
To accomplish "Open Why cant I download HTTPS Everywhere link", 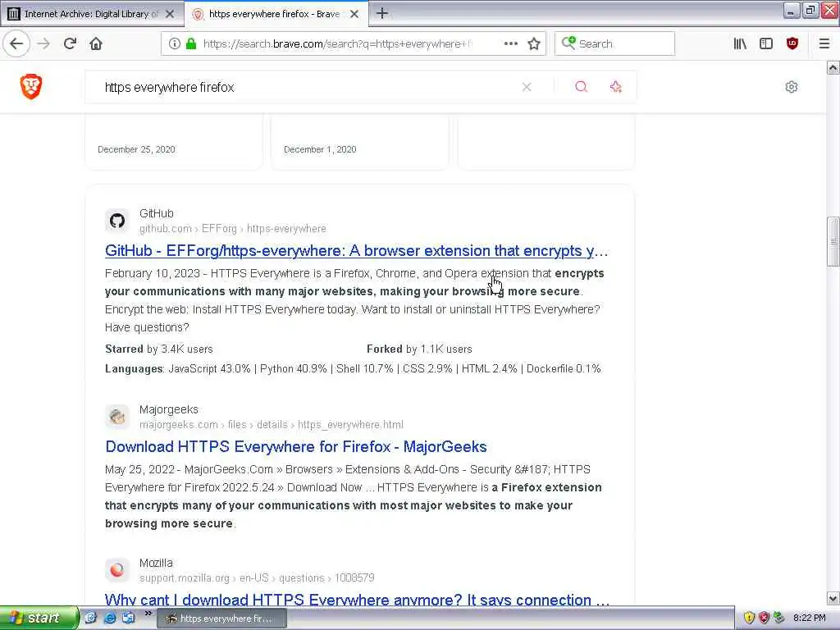I will pyautogui.click(x=357, y=600).
